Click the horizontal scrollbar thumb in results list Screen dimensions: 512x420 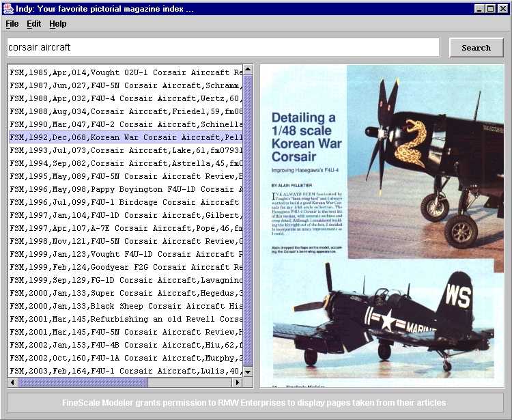tap(82, 382)
